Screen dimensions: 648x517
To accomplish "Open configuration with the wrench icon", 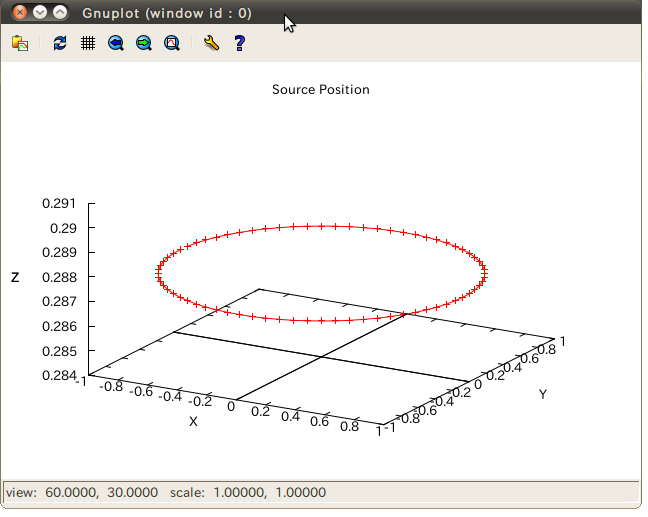I will tap(210, 43).
